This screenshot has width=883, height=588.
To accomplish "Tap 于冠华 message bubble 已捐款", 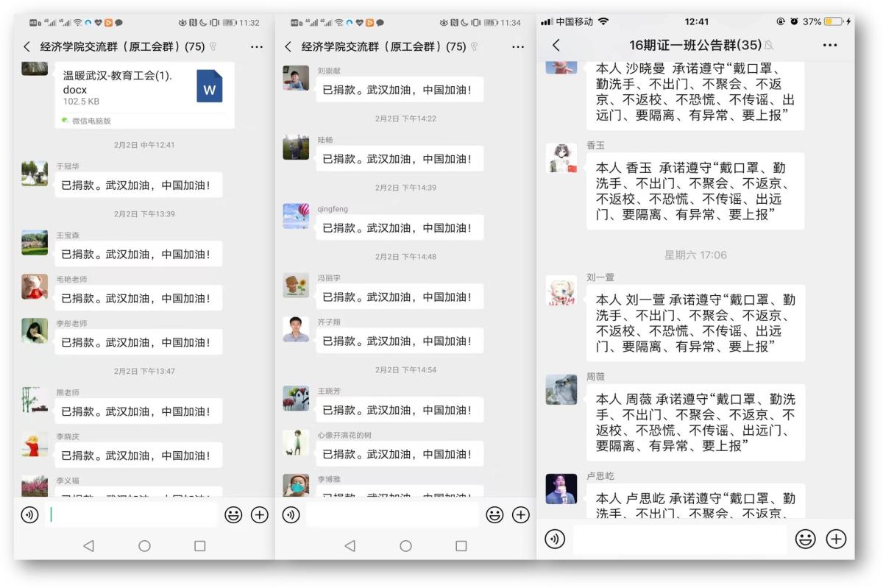I will pos(138,185).
